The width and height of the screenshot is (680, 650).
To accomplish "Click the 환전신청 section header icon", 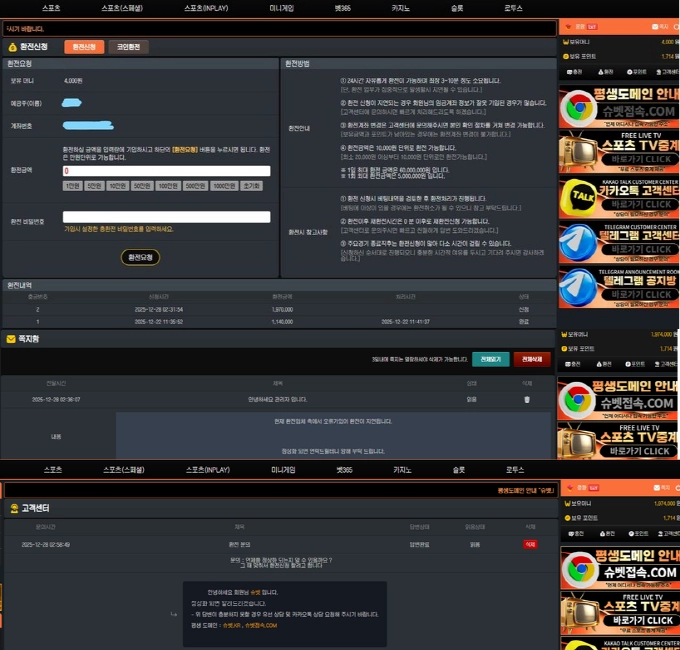I will pyautogui.click(x=12, y=47).
